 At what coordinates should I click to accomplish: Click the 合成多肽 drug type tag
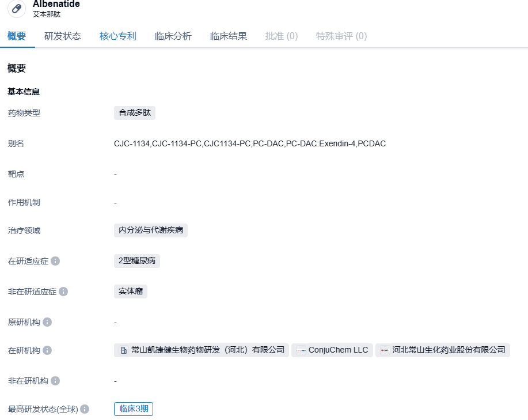point(135,113)
